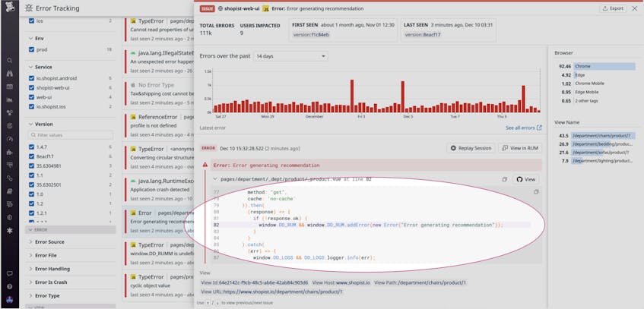The width and height of the screenshot is (644, 309).
Task: Close the issue detail panel
Action: pos(635,8)
